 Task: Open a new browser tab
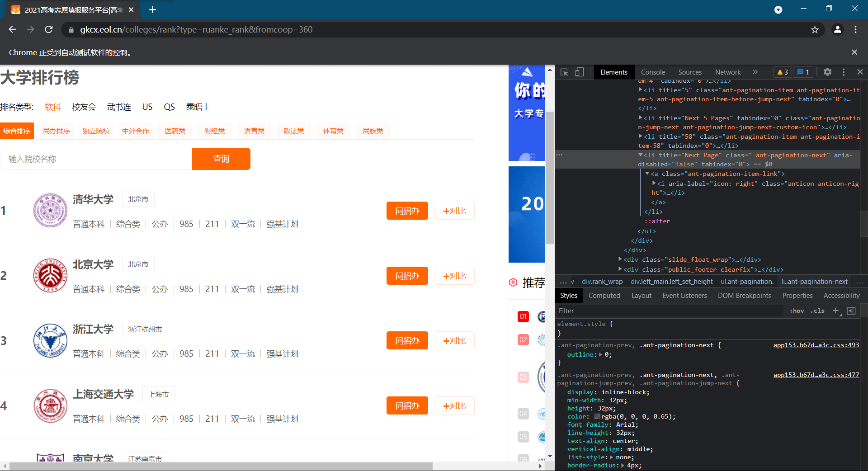click(x=152, y=9)
